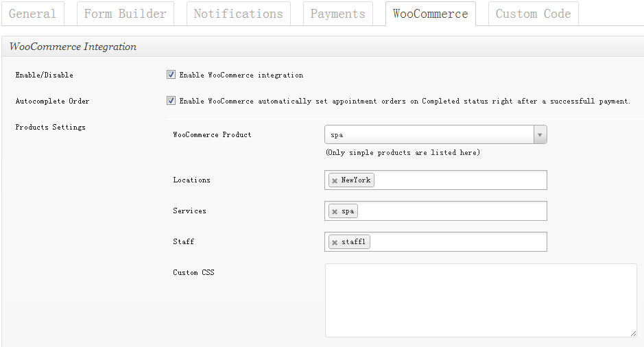The height and width of the screenshot is (347, 644).
Task: Remove the NewYork location tag
Action: pos(335,180)
